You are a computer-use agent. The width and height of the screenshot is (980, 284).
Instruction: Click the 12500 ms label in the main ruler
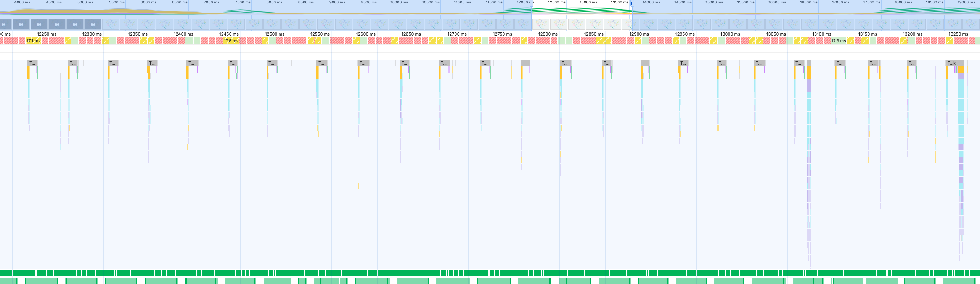275,34
